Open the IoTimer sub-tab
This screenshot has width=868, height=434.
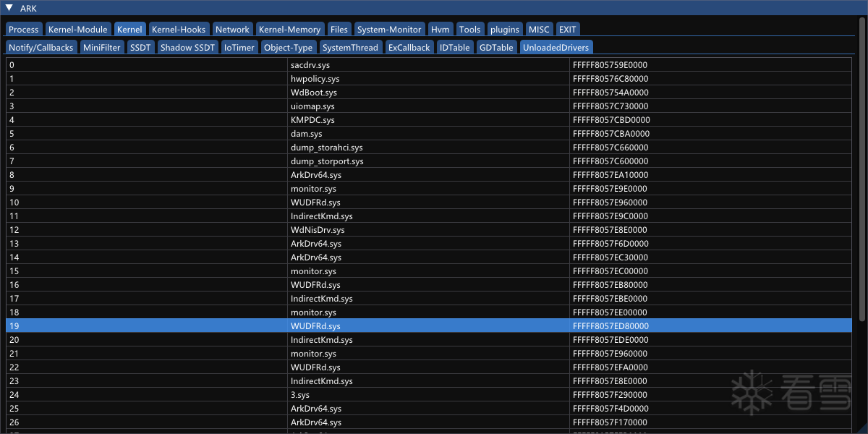[x=239, y=47]
